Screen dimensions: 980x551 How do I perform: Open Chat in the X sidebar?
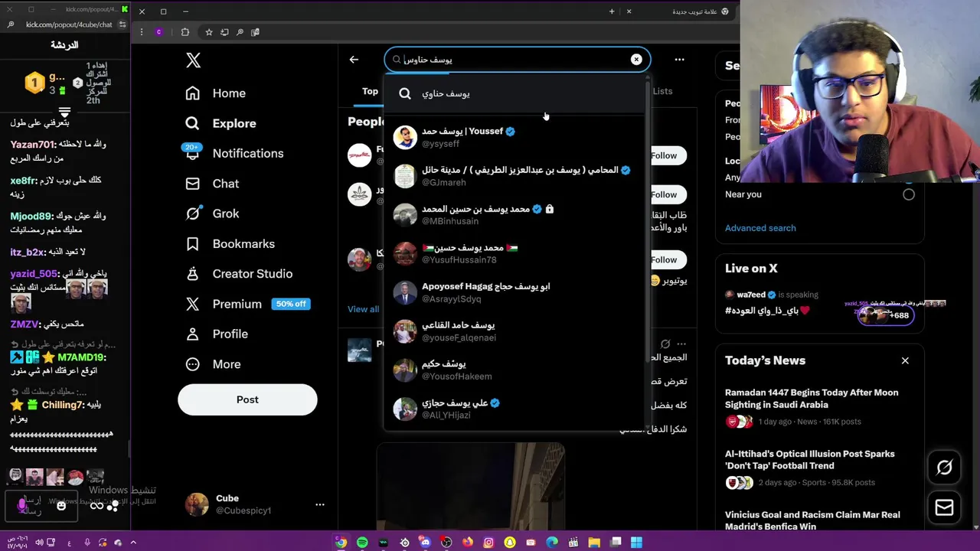tap(212, 184)
